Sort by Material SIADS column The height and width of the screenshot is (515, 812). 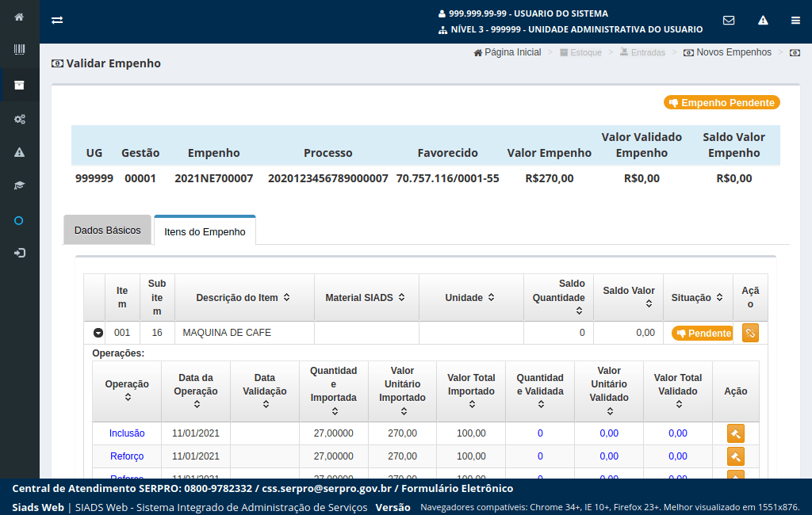401,298
